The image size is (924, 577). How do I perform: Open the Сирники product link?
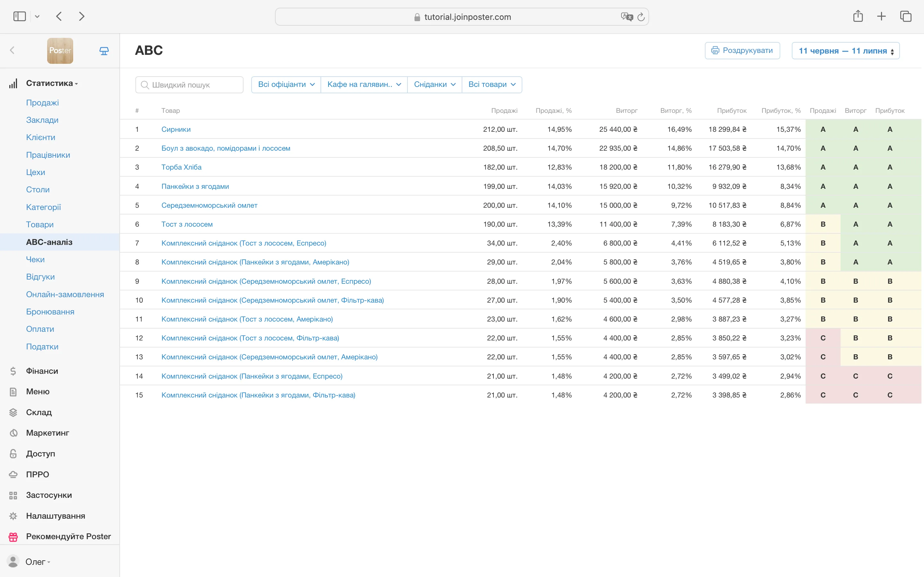click(175, 130)
